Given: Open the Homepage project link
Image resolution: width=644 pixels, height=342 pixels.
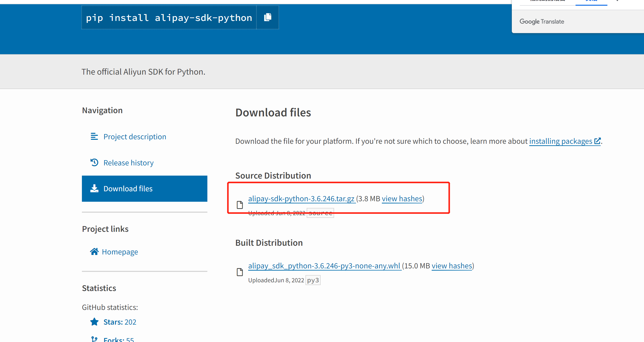Looking at the screenshot, I should pos(120,252).
